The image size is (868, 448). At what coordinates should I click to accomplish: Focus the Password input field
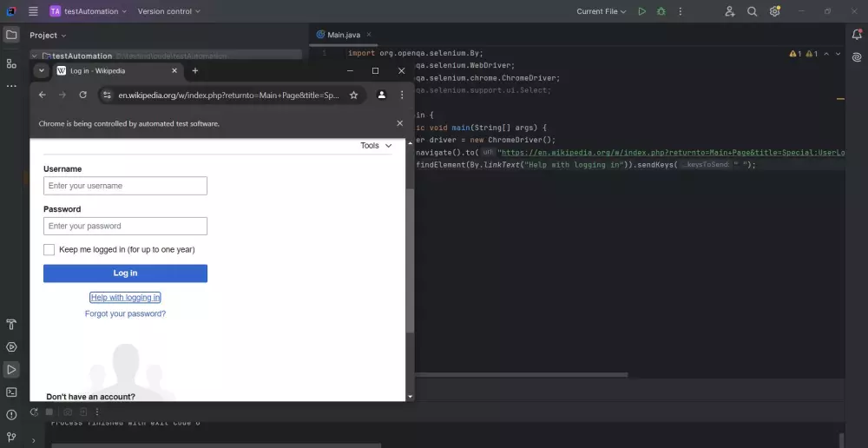(x=125, y=226)
